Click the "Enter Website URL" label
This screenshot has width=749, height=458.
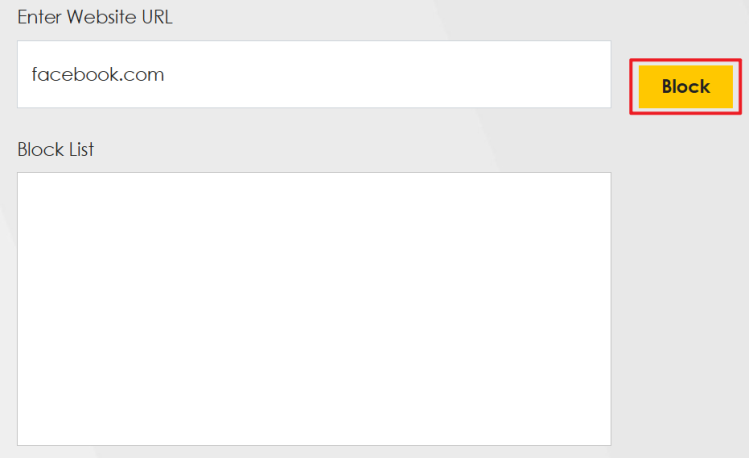click(95, 18)
